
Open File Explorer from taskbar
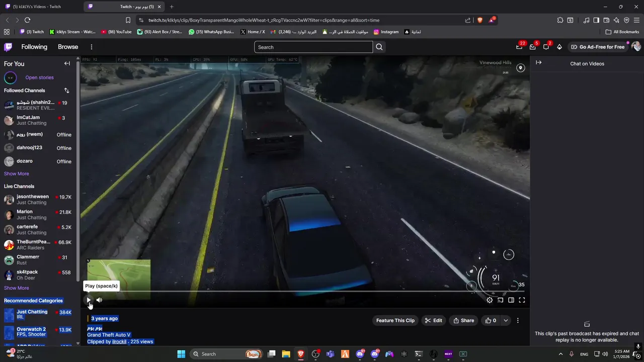286,354
